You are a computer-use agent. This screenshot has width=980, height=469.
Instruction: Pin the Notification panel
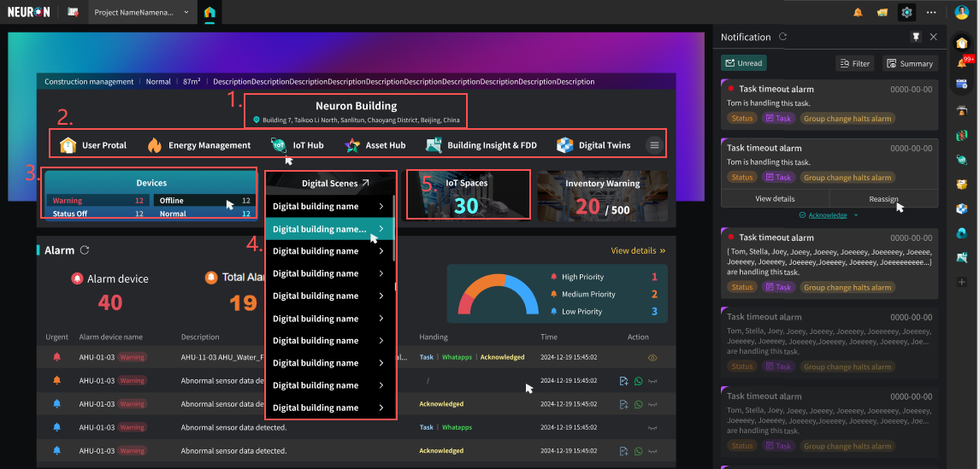pos(916,38)
